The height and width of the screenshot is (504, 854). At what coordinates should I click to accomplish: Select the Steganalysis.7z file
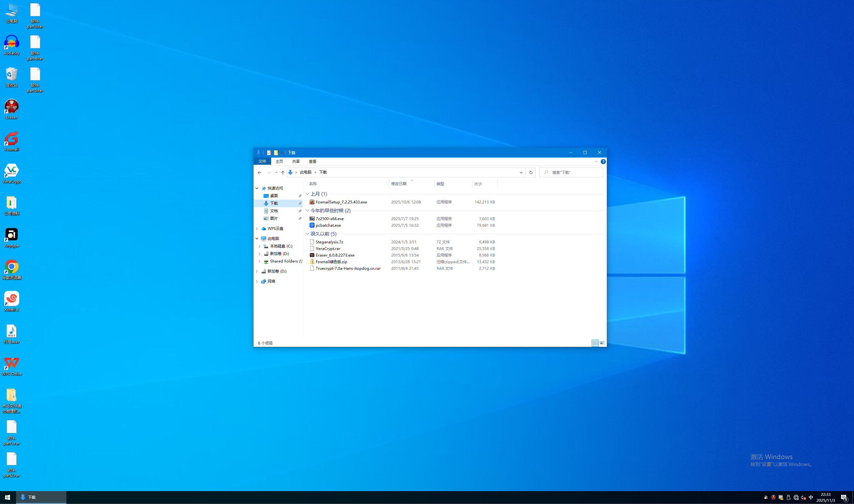tap(329, 242)
